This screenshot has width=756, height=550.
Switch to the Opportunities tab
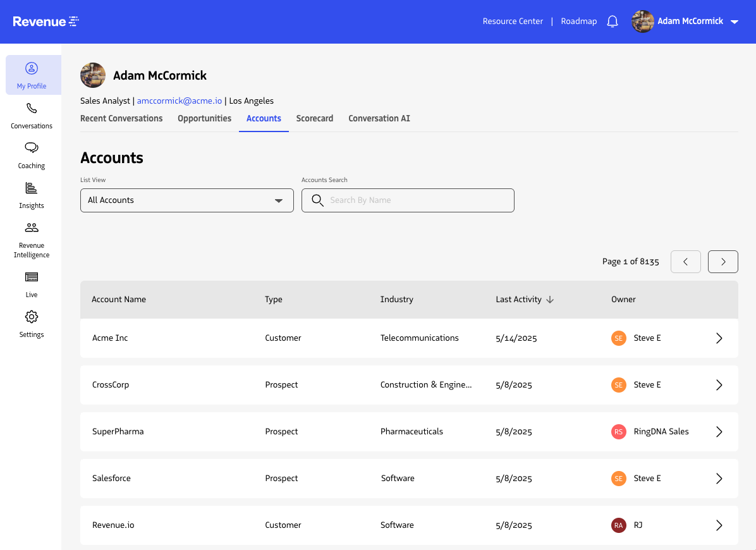(204, 118)
